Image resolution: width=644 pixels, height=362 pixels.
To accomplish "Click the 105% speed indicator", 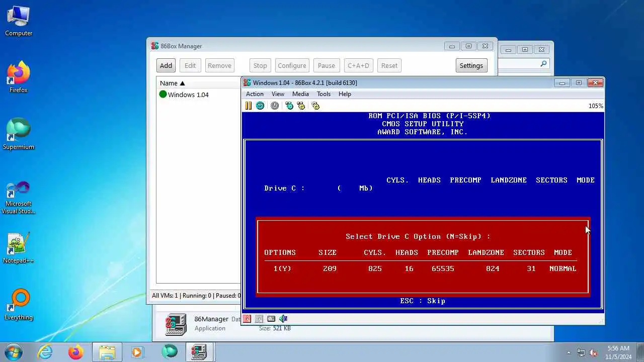I will (x=596, y=106).
